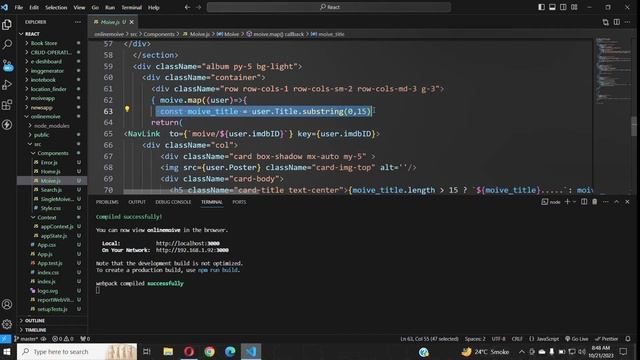Open File Explorer from taskbar
Screen dimensions: 640x360
pyautogui.click(x=168, y=351)
